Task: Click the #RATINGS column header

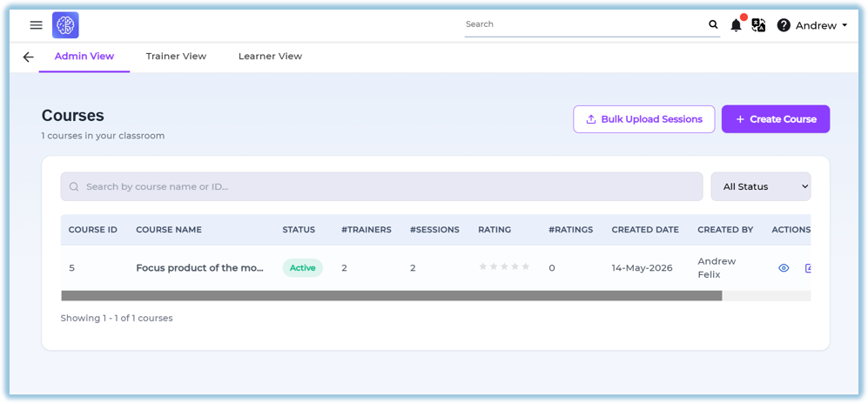Action: (571, 230)
